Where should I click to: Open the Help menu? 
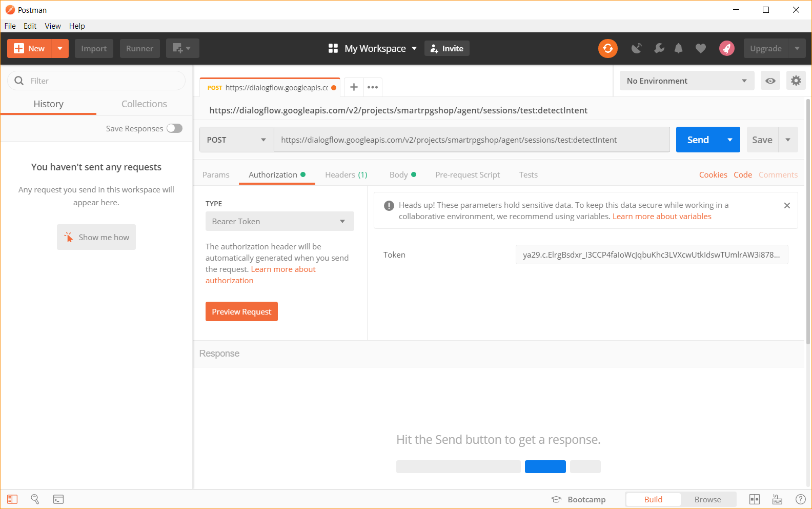[77, 26]
